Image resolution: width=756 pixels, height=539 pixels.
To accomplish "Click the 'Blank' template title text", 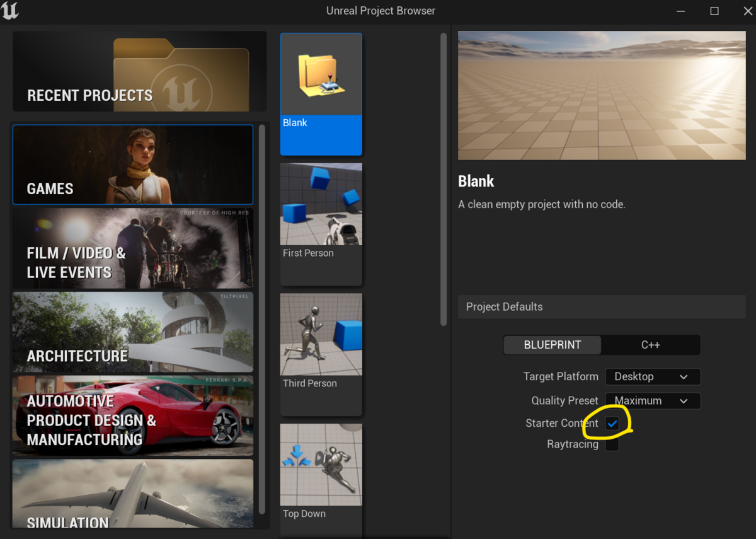I will click(x=476, y=182).
